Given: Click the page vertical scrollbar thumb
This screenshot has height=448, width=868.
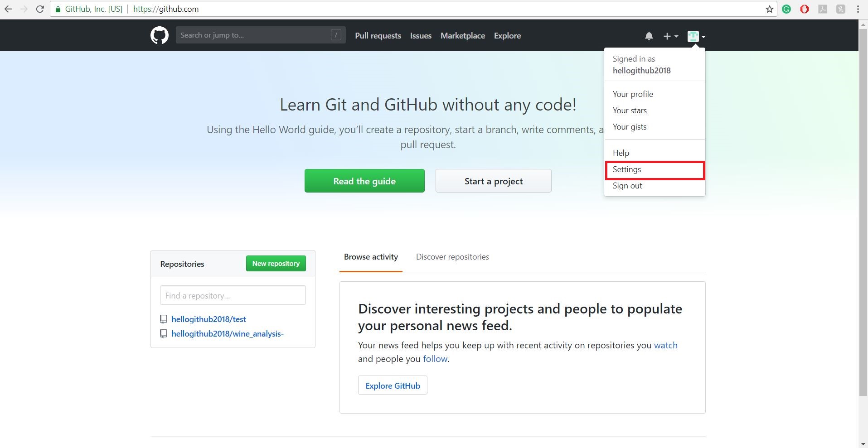Looking at the screenshot, I should coord(863,212).
